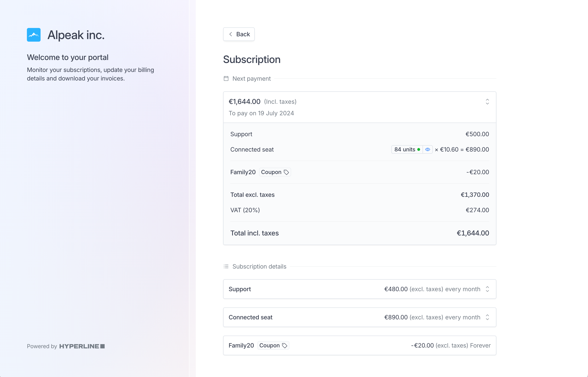Screen dimensions: 588x377
Task: Click the list icon beside Subscription details
Action: [226, 266]
